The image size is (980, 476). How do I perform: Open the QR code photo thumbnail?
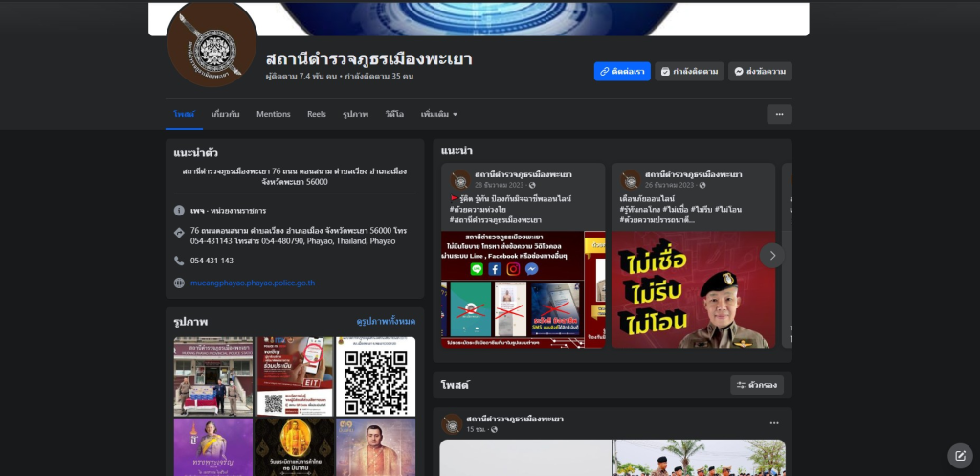point(375,376)
